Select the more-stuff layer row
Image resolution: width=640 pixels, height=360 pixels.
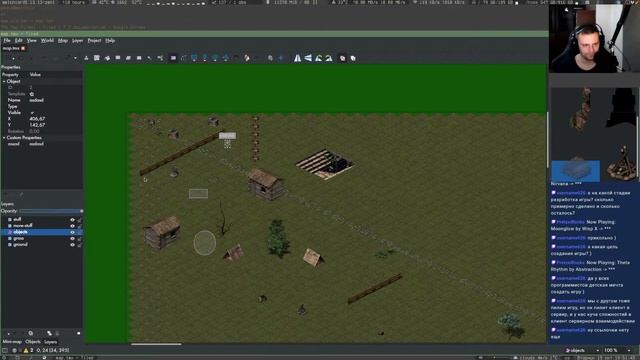point(41,226)
